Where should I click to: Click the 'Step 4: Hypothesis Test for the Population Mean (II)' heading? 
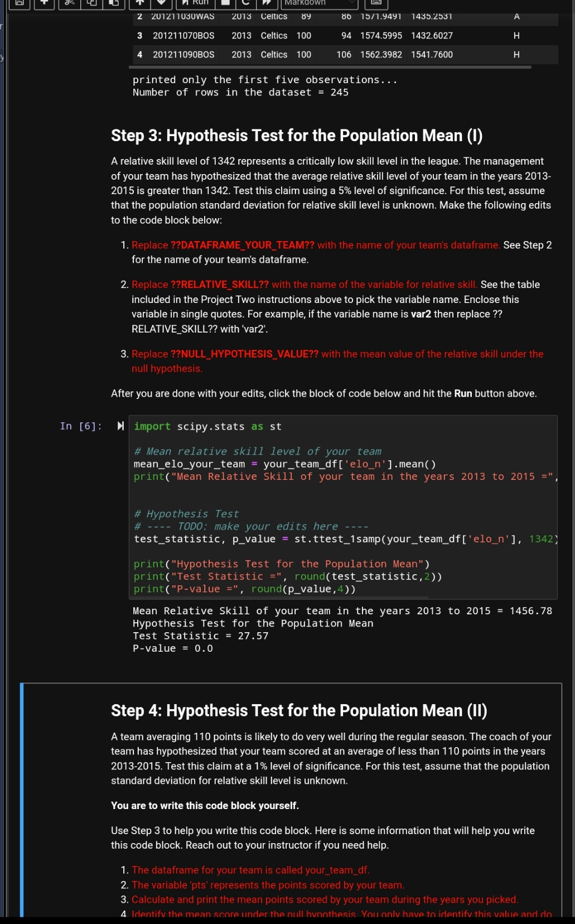(x=299, y=710)
